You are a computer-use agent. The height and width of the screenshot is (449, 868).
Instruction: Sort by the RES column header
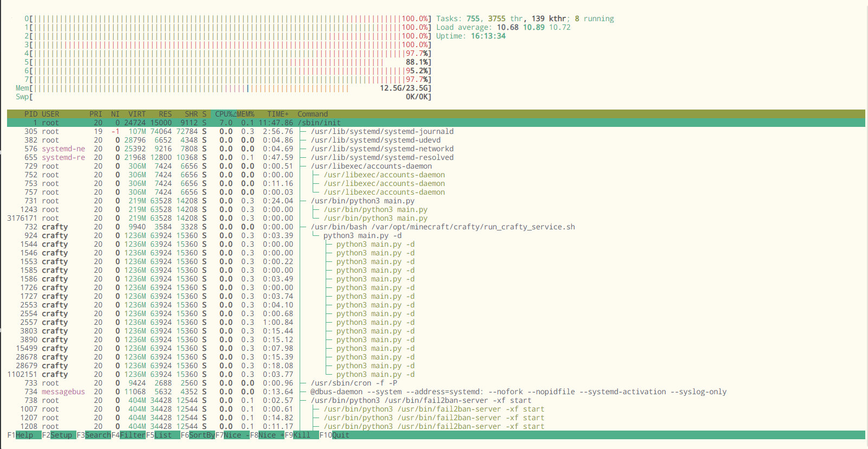pyautogui.click(x=165, y=114)
